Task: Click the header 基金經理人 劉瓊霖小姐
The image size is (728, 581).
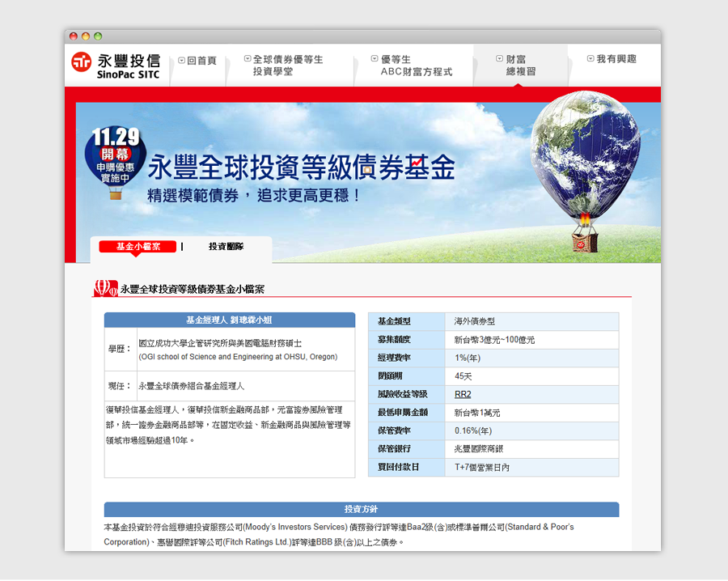Action: (230, 320)
